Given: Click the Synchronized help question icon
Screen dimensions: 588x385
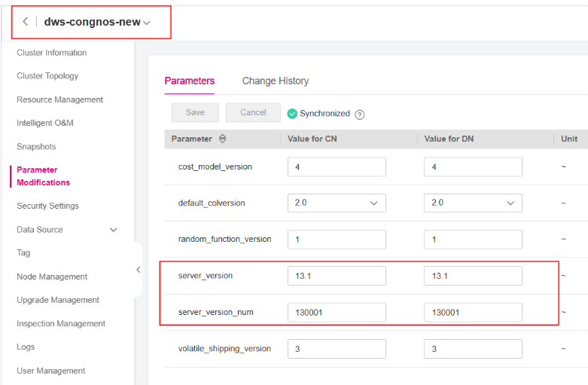Looking at the screenshot, I should click(x=360, y=115).
